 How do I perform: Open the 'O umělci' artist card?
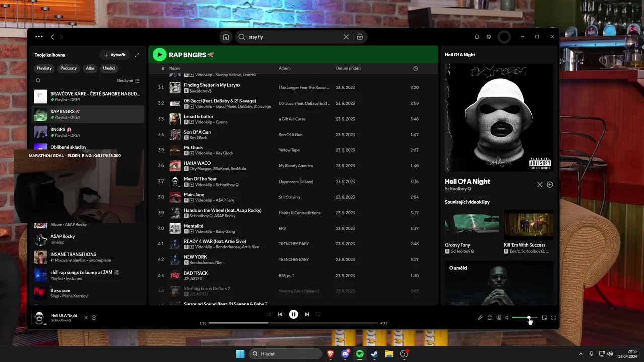point(499,283)
